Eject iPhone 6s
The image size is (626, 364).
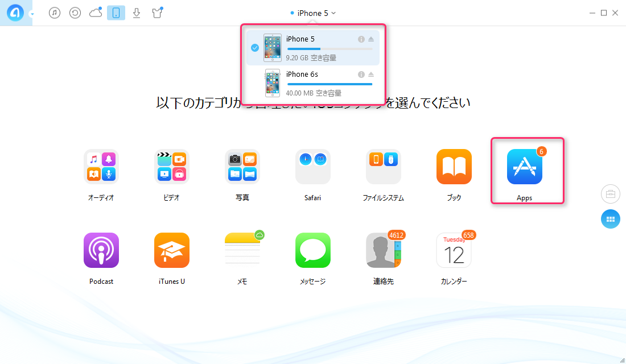pos(371,75)
